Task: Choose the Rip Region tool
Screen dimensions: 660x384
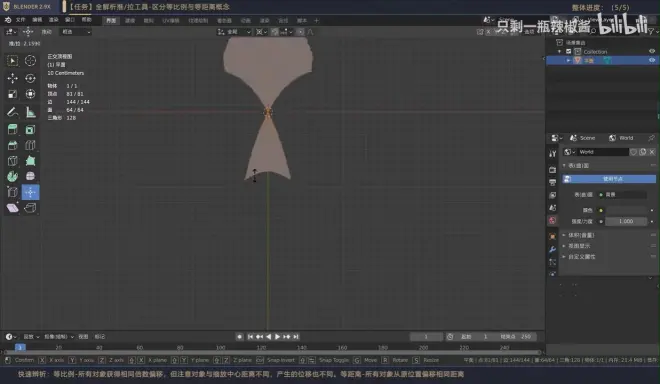Action: [x=30, y=208]
